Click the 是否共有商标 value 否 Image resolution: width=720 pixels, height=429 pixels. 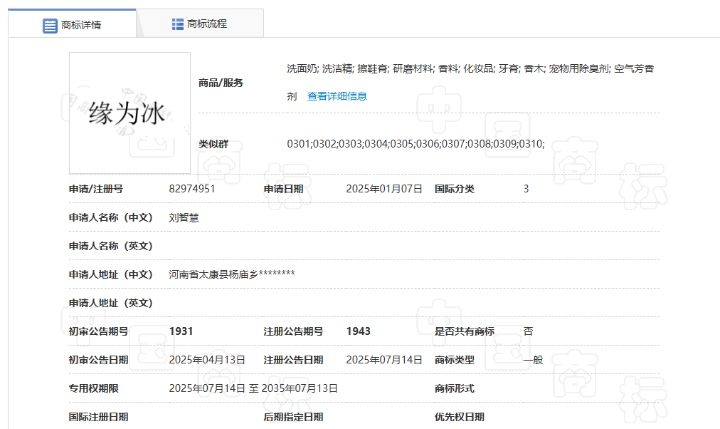(x=528, y=330)
